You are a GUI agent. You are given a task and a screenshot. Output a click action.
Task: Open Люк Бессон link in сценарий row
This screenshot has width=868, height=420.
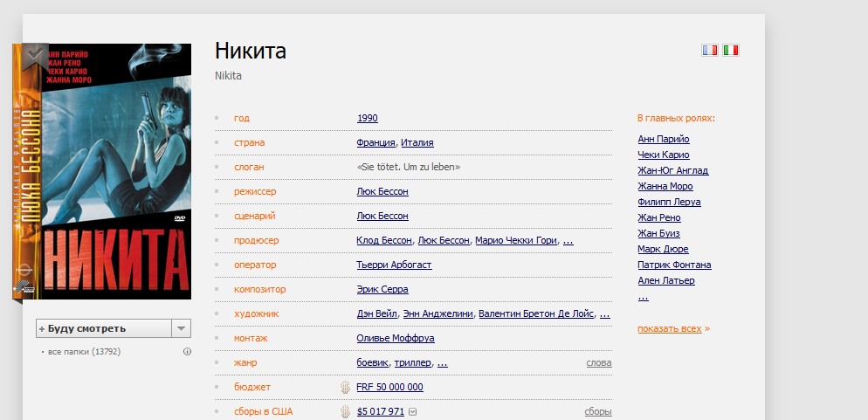pyautogui.click(x=382, y=216)
